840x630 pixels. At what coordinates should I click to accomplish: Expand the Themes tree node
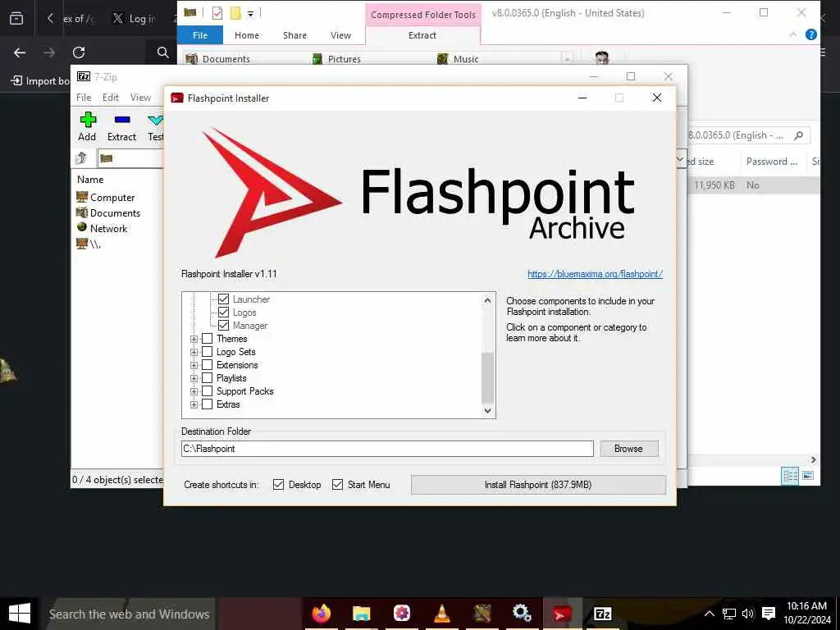pyautogui.click(x=194, y=339)
